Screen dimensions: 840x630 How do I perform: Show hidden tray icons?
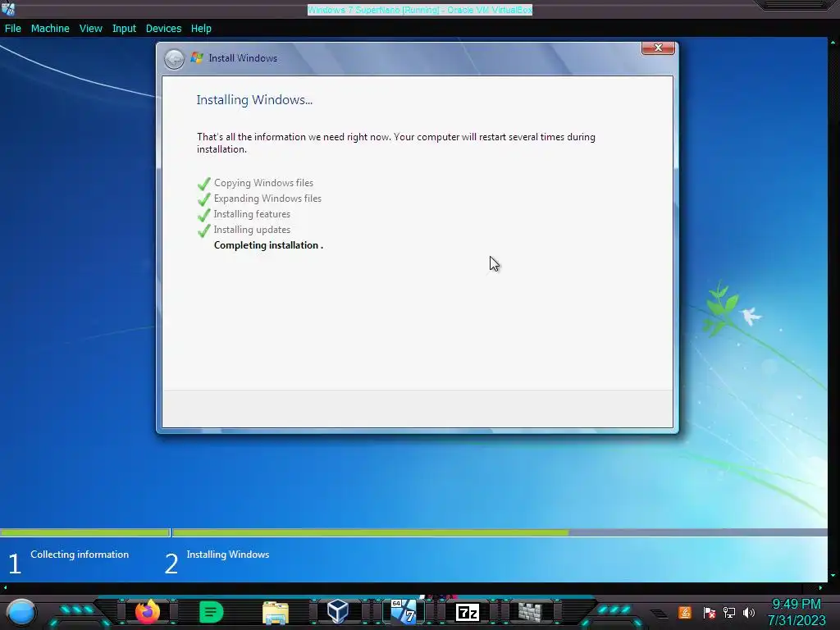tap(660, 614)
